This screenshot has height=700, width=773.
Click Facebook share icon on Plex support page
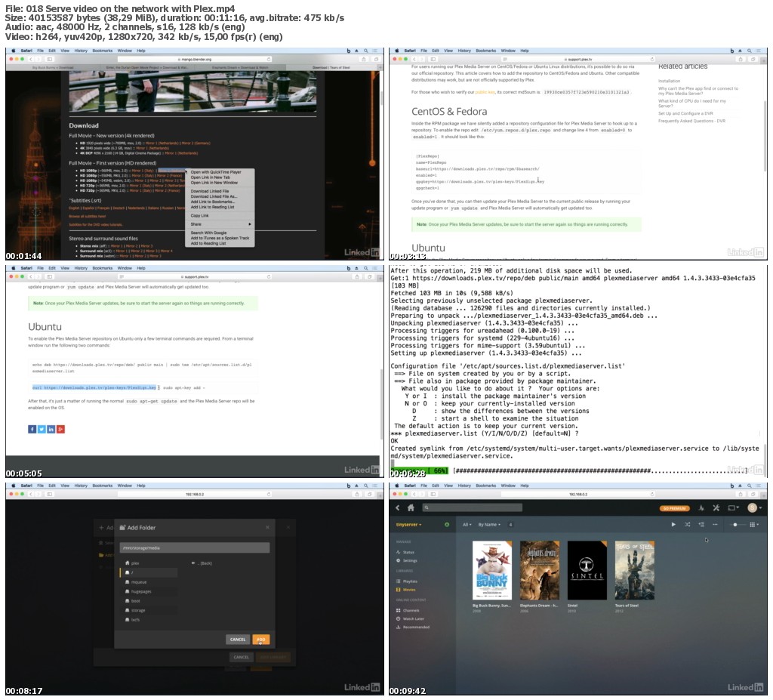click(32, 430)
